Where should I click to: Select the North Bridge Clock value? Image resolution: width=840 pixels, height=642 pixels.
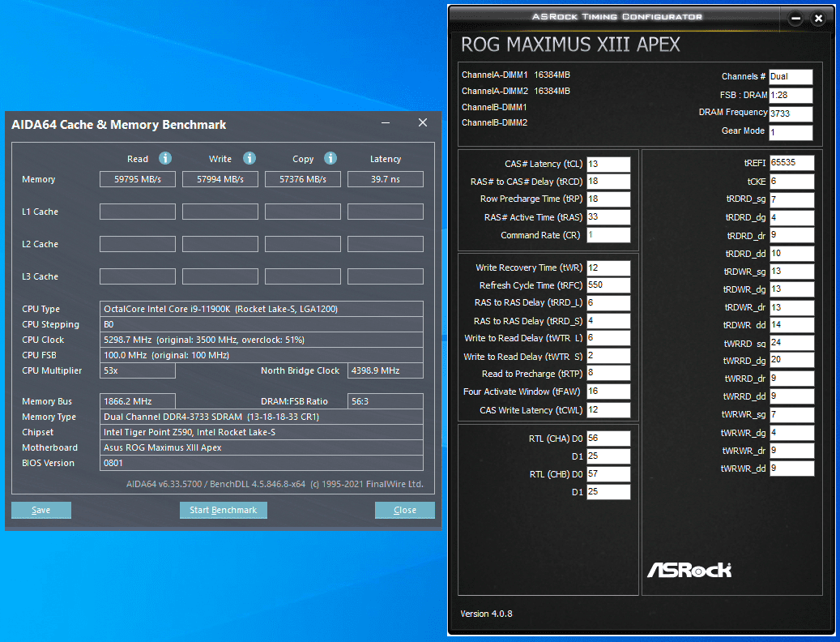pos(386,370)
